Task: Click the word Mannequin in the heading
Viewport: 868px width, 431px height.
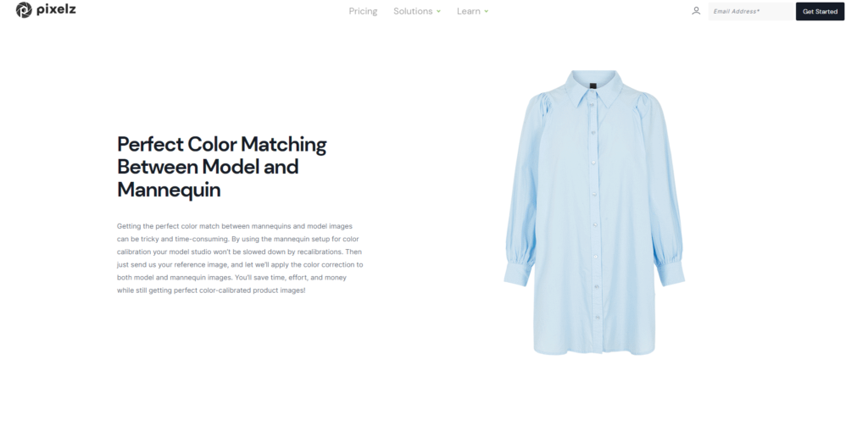Action: point(169,190)
